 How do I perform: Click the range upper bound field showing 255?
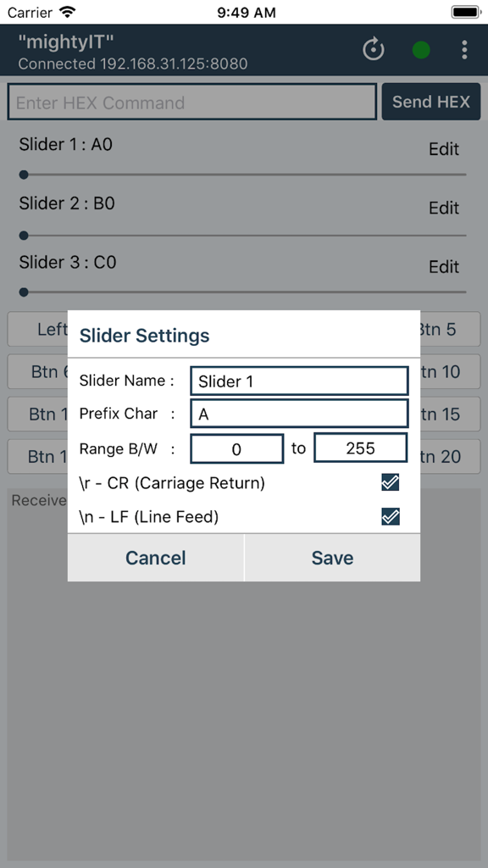click(x=360, y=448)
